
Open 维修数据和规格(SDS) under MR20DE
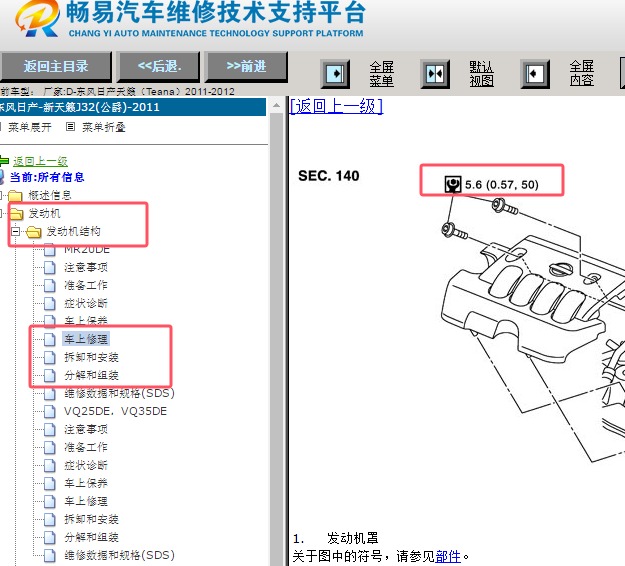click(119, 393)
